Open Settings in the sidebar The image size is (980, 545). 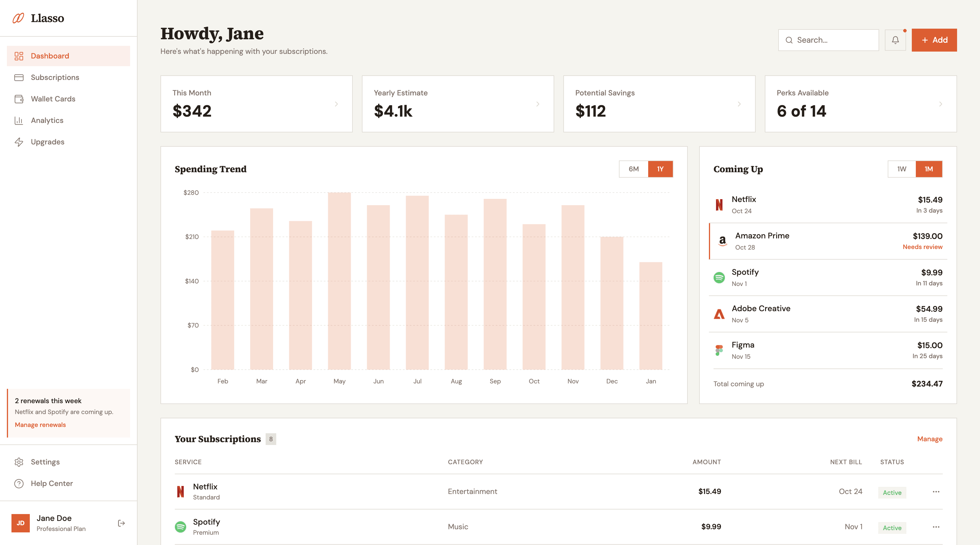45,462
